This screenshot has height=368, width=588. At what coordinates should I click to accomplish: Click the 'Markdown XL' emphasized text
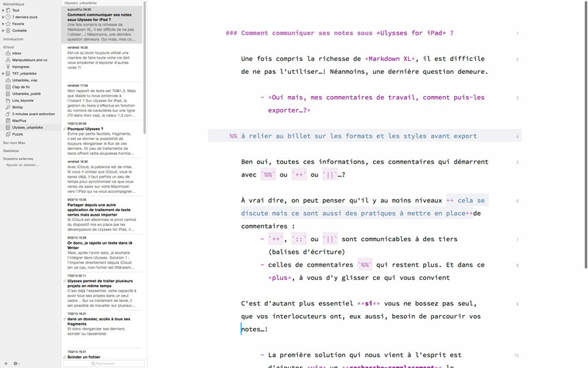390,59
